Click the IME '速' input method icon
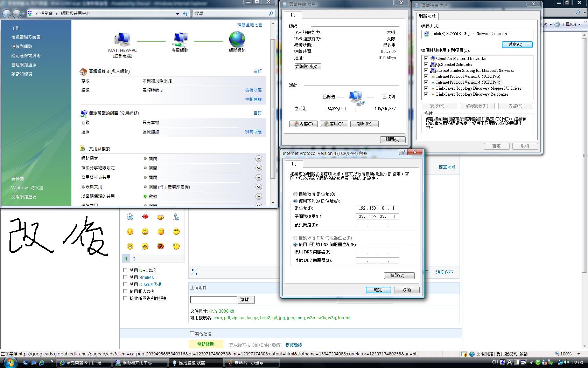 point(503,362)
